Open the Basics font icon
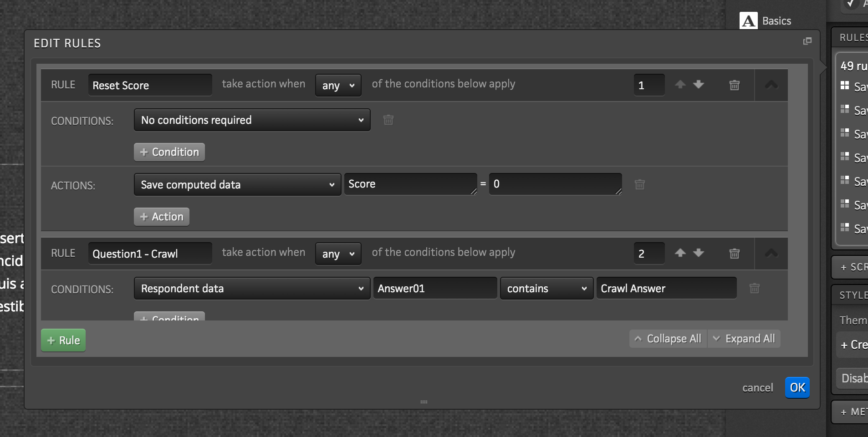The width and height of the screenshot is (868, 437). [x=748, y=21]
